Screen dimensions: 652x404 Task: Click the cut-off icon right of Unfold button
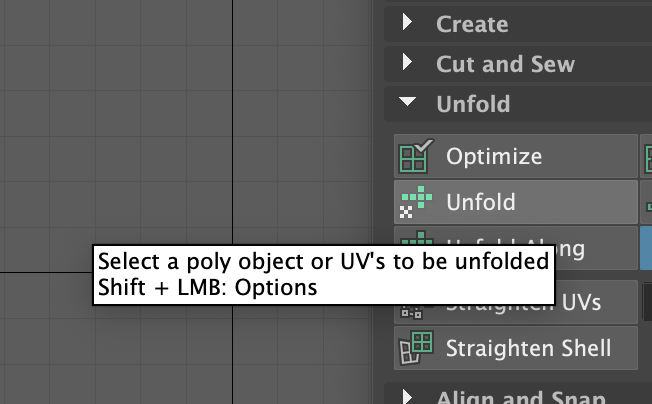point(649,205)
